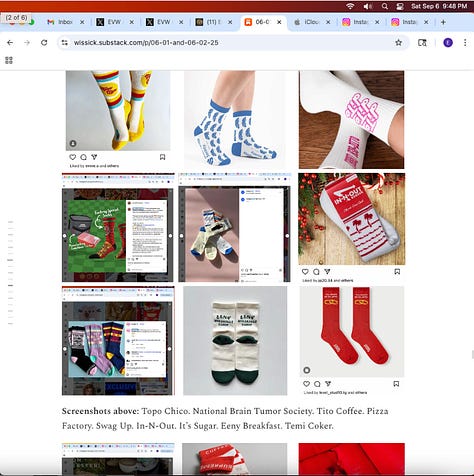Share icon under Topo Chico socks post

point(94,157)
